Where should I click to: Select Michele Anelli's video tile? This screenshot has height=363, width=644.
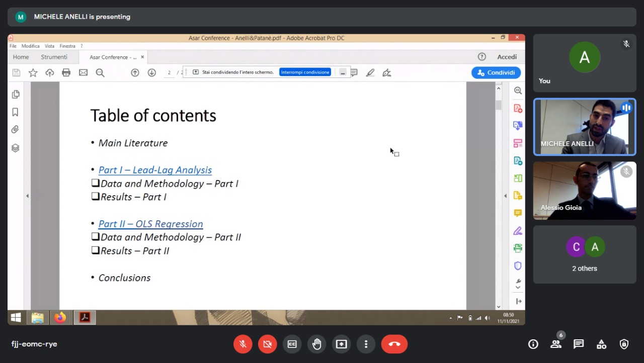585,127
